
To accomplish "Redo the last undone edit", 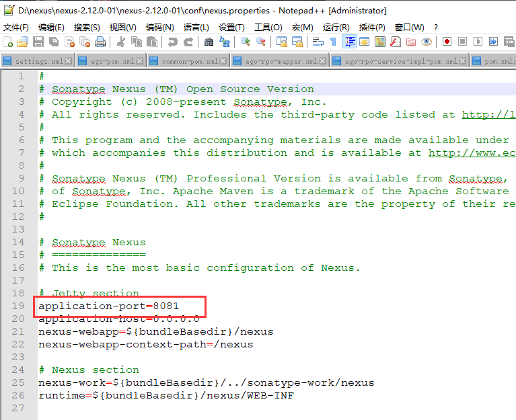I will point(188,42).
